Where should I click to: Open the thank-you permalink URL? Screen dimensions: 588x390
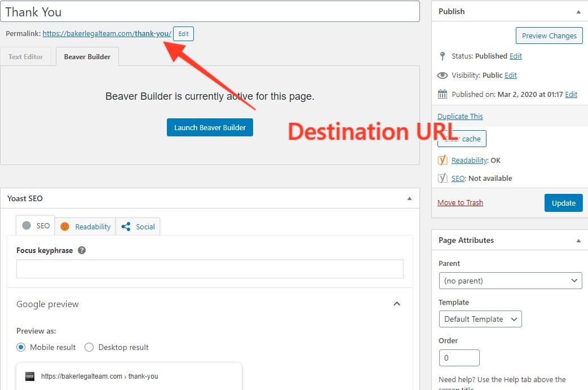coord(107,33)
